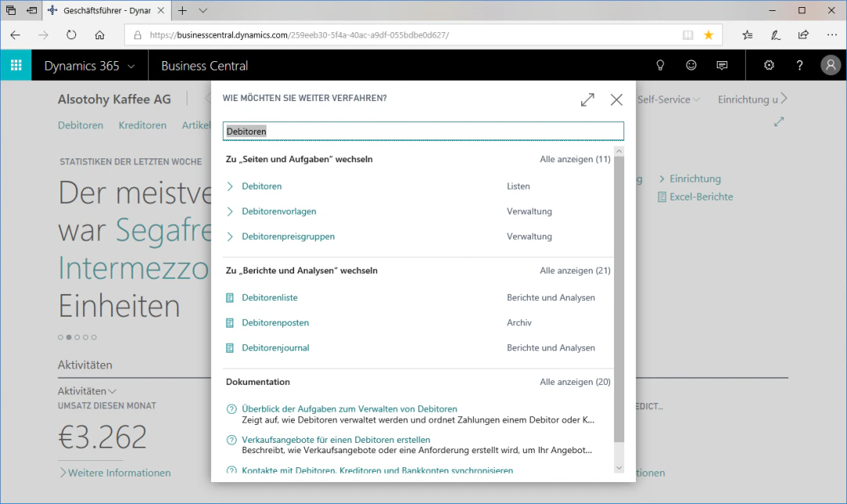The height and width of the screenshot is (504, 847).
Task: Click the chevron next to Debitoren result
Action: [230, 187]
